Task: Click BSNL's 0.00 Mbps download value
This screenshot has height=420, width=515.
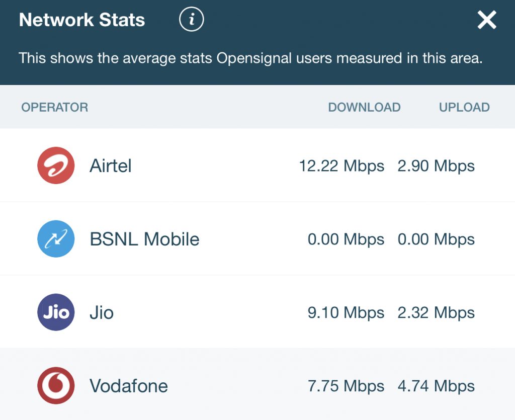Action: [x=346, y=239]
